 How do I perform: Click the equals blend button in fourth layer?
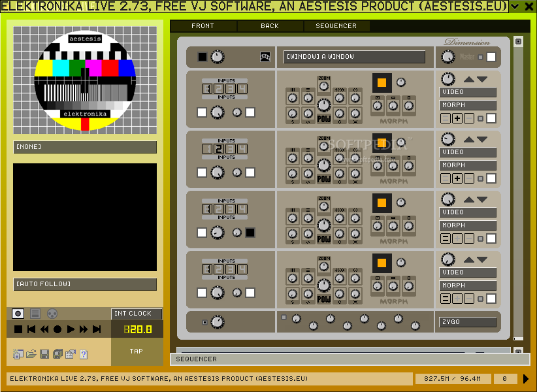(x=446, y=299)
